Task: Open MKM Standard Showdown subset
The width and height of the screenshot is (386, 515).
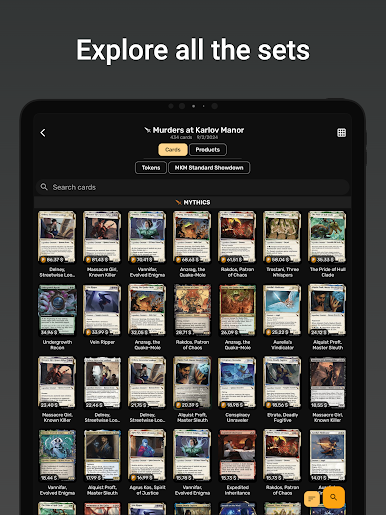Action: point(209,168)
